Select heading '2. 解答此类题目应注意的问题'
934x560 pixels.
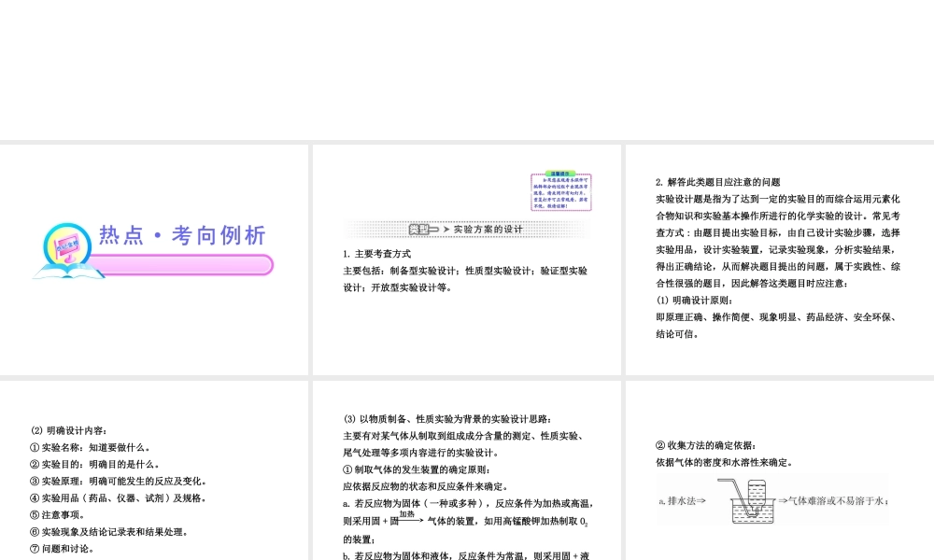coord(717,182)
